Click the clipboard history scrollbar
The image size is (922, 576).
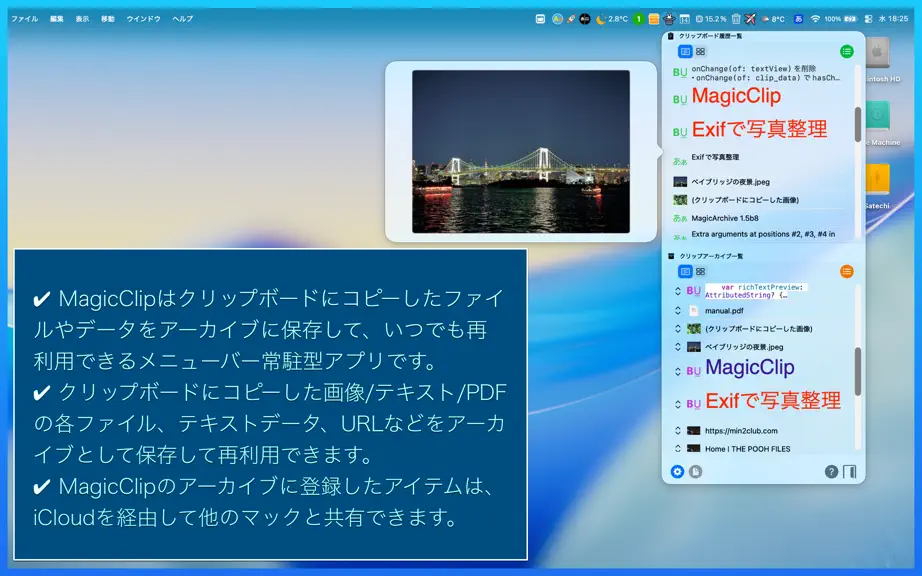point(858,124)
